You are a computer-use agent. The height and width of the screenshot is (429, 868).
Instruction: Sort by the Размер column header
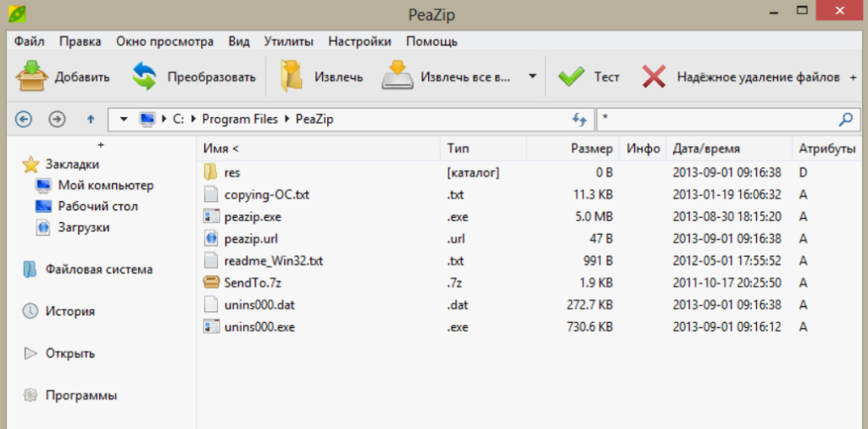coord(572,148)
